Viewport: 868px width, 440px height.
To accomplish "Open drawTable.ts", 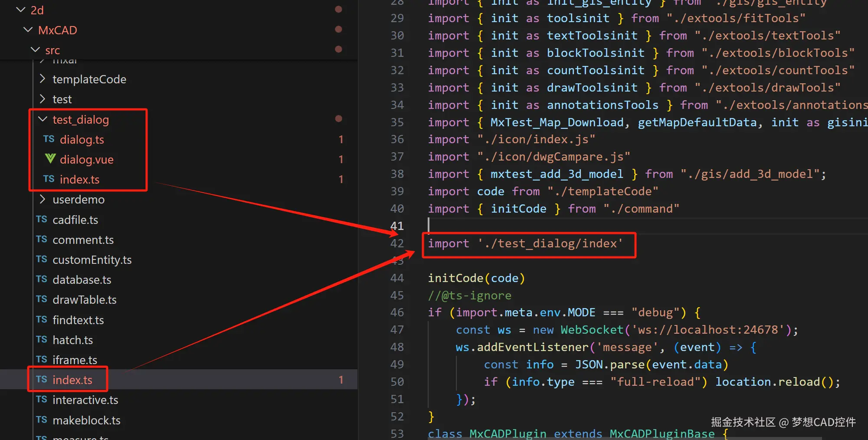I will (84, 299).
